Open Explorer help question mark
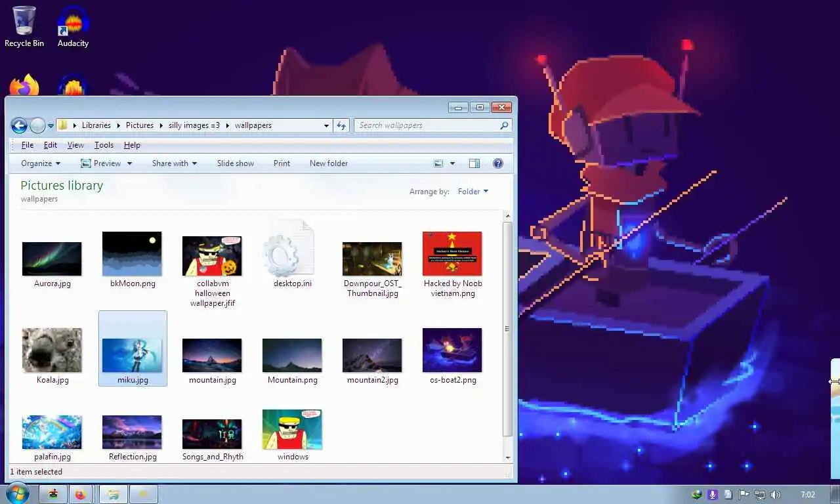Viewport: 840px width, 504px height. click(x=498, y=163)
